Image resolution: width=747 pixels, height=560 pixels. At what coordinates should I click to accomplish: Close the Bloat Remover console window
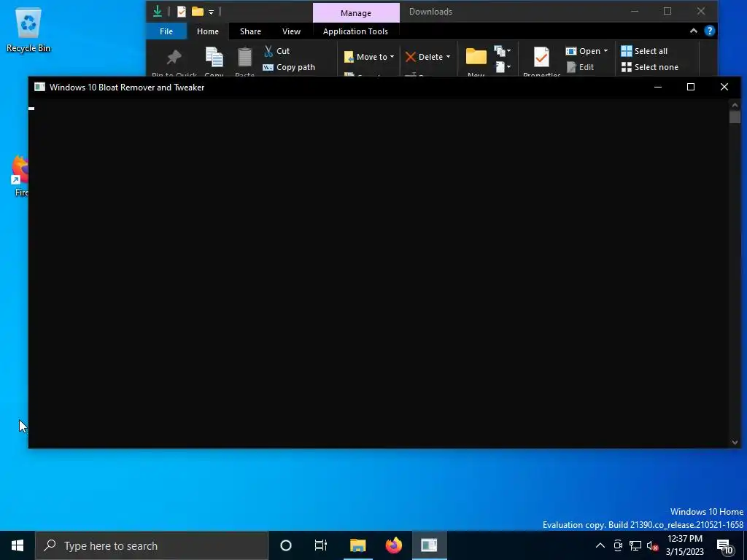tap(724, 87)
